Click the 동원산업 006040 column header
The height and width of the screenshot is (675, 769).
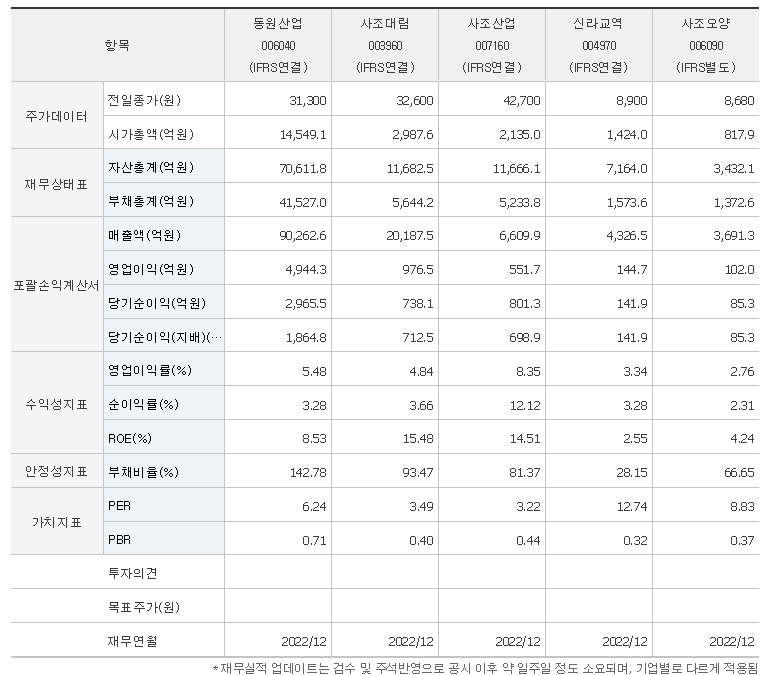[278, 45]
